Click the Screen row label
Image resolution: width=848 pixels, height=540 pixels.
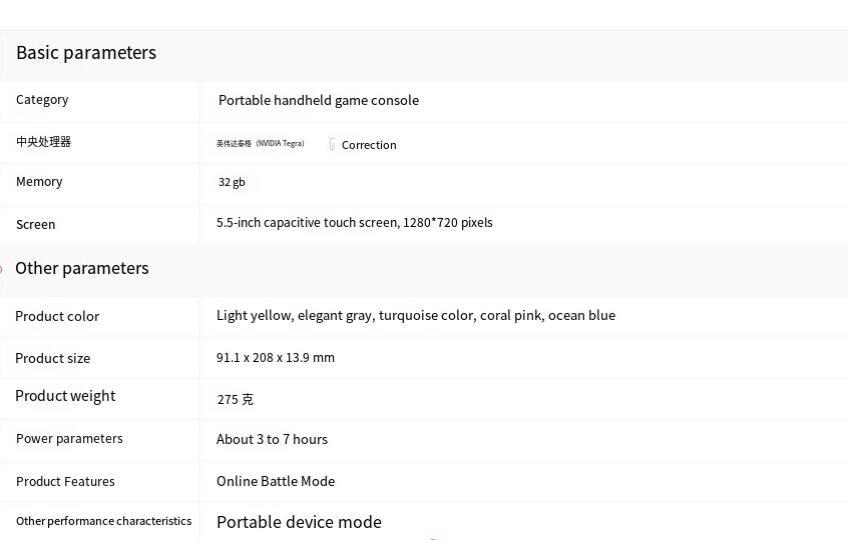(x=36, y=225)
